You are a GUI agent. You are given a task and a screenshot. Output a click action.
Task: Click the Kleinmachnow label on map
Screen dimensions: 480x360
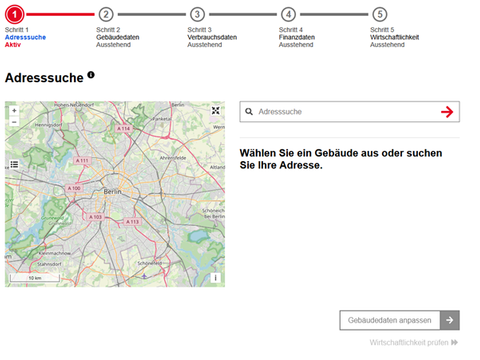click(x=54, y=253)
